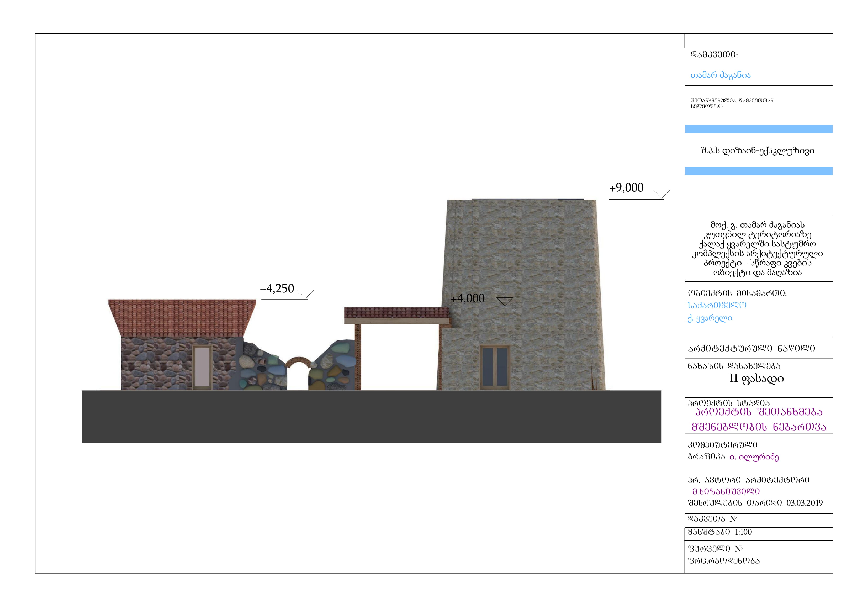Click the scale value 1:100
This screenshot has height=614, width=868.
point(743,532)
